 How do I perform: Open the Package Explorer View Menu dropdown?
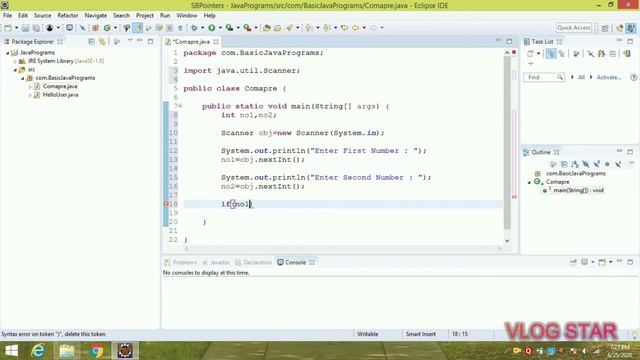[130, 41]
